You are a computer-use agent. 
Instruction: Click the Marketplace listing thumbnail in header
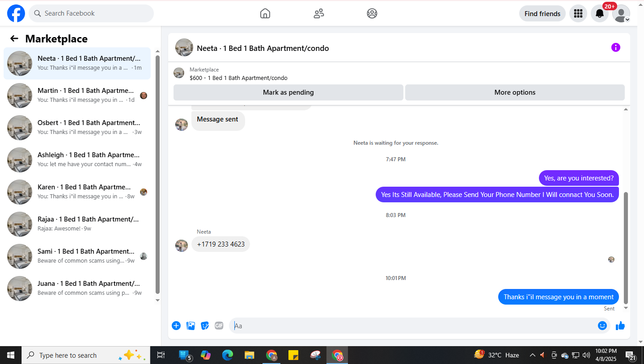tap(179, 73)
